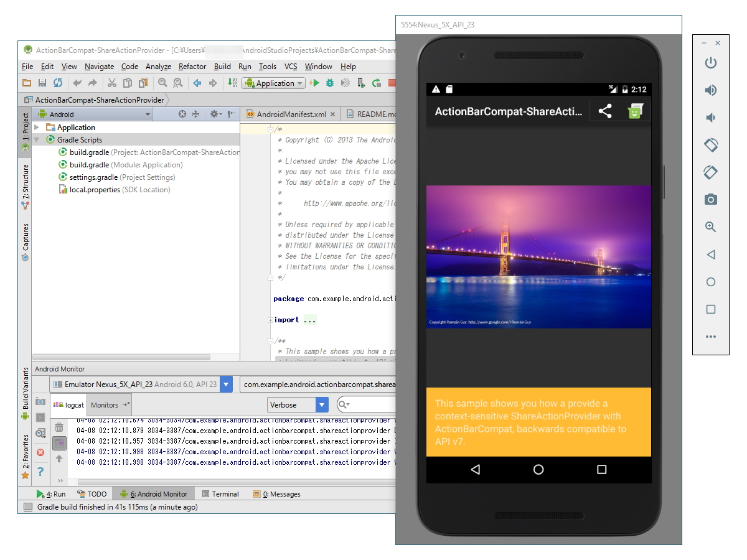
Task: Tap Android Overview square on phone screen
Action: [601, 470]
